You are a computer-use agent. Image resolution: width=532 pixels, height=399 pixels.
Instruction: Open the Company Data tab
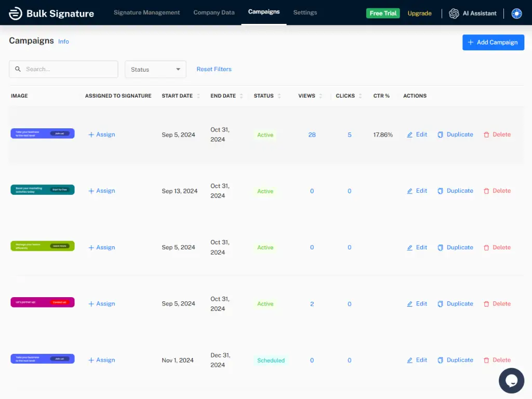pos(214,12)
